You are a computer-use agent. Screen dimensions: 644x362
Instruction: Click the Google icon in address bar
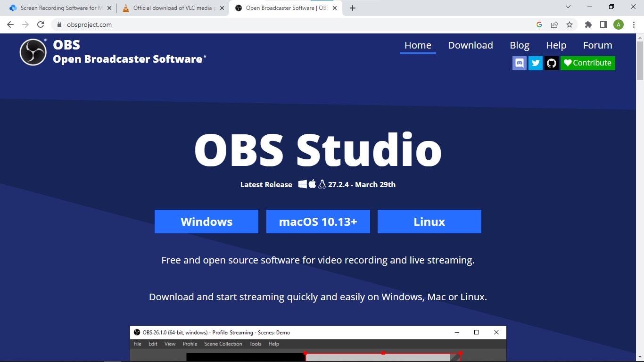point(539,25)
